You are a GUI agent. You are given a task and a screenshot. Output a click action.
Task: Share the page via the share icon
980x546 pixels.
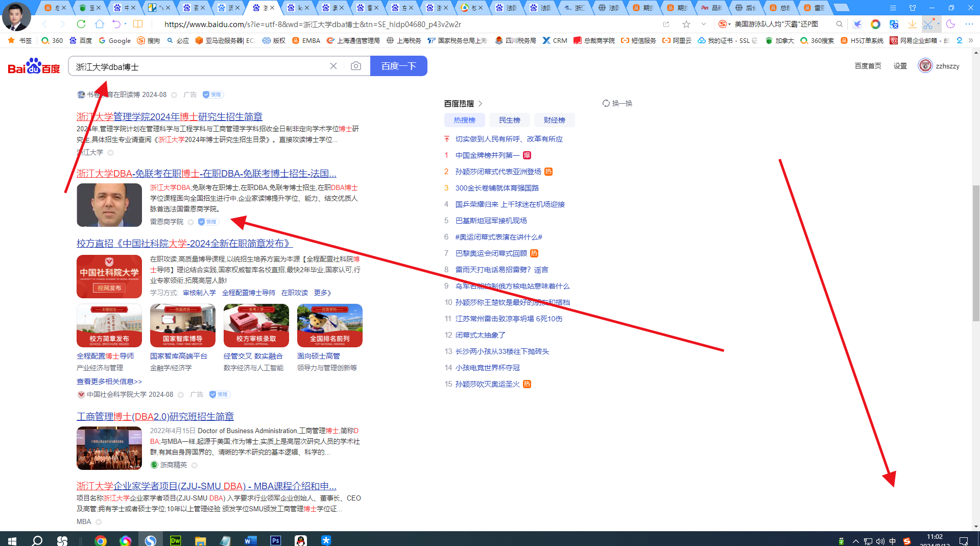click(666, 24)
